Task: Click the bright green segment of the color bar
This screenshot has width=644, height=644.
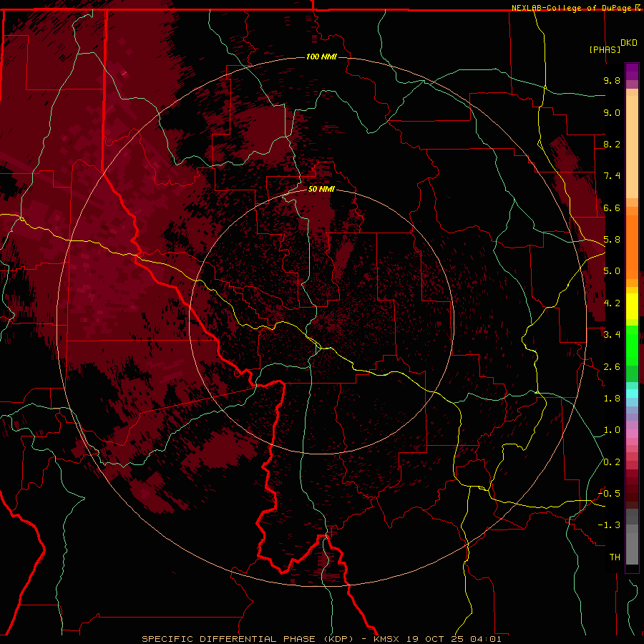Action: [x=632, y=345]
